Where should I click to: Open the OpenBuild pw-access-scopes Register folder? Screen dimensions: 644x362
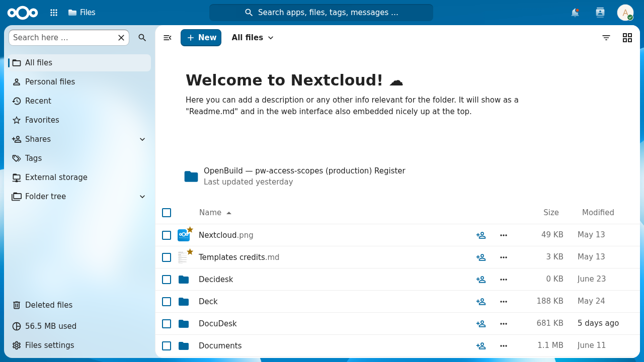coord(295,176)
